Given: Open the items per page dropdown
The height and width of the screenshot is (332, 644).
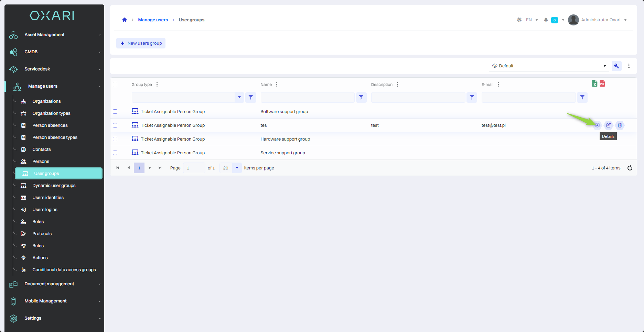Looking at the screenshot, I should point(237,168).
